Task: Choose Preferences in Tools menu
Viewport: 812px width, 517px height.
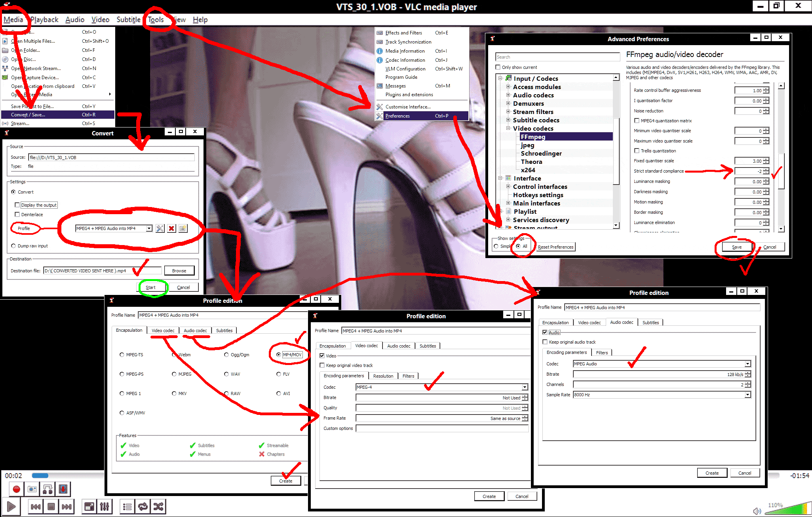Action: [422, 116]
